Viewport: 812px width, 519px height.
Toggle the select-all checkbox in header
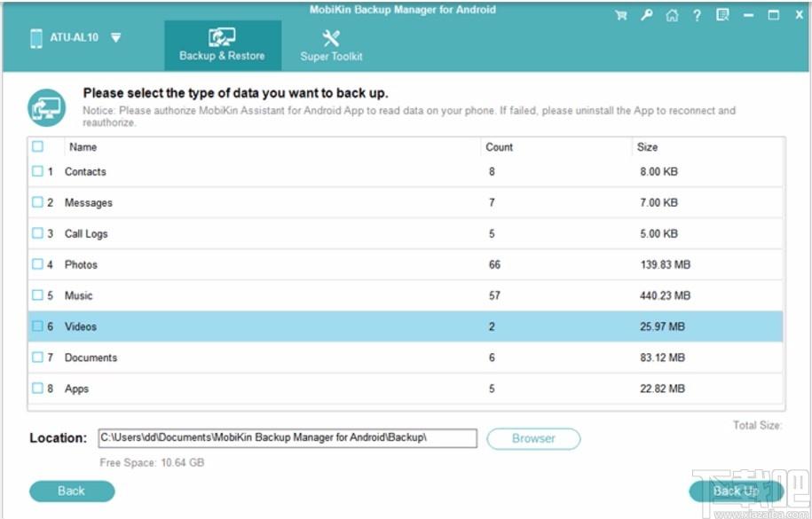[38, 146]
